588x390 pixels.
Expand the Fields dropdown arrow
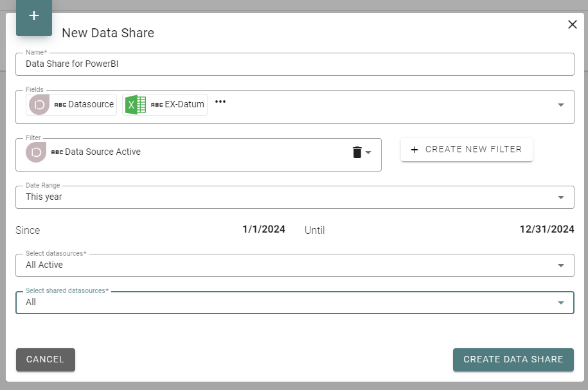point(561,105)
